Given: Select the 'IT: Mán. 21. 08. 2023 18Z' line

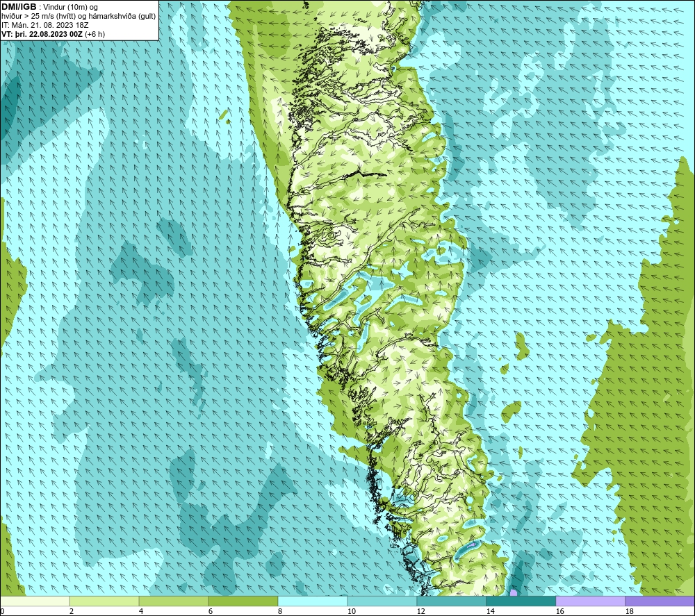Looking at the screenshot, I should click(44, 25).
